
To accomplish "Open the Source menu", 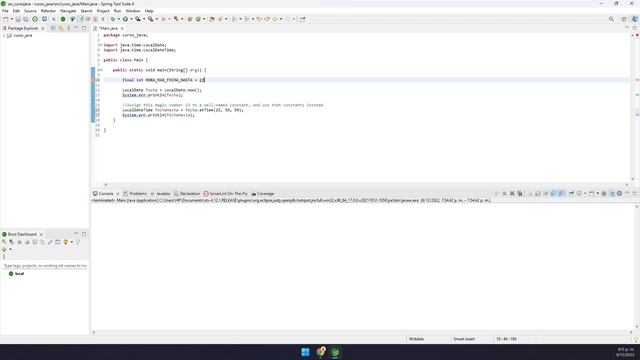I will click(x=30, y=11).
